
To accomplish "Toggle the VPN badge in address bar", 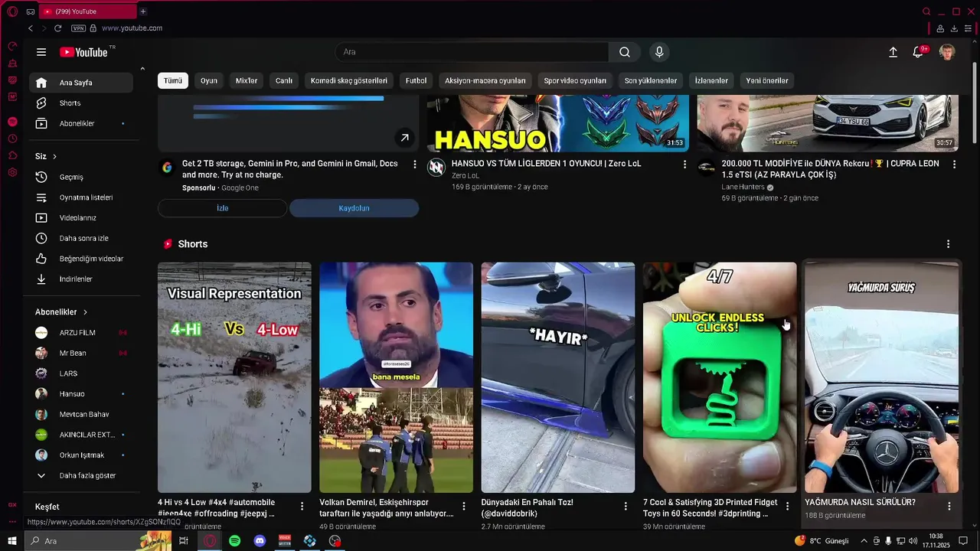I will [78, 28].
